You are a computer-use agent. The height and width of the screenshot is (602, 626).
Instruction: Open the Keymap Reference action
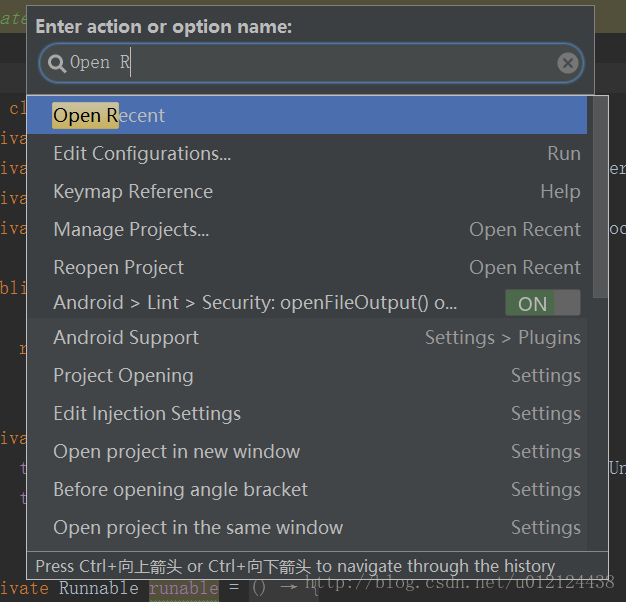[x=307, y=191]
